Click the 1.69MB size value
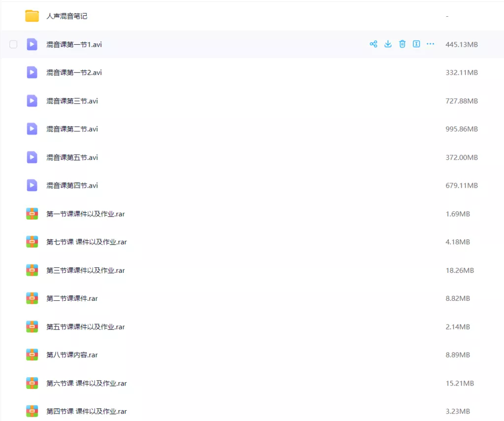 pos(458,214)
